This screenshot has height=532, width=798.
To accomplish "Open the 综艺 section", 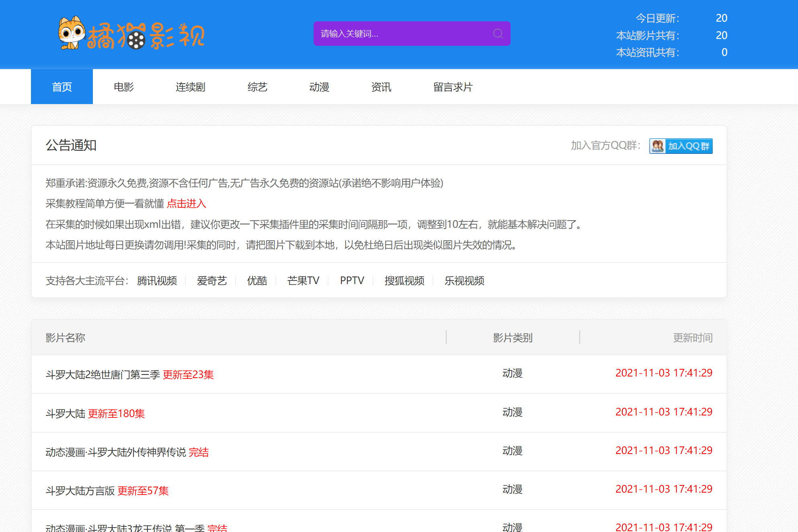I will pos(257,86).
